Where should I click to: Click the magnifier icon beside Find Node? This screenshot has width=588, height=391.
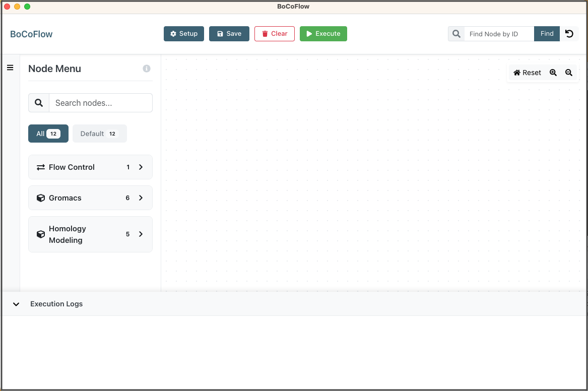coord(456,34)
